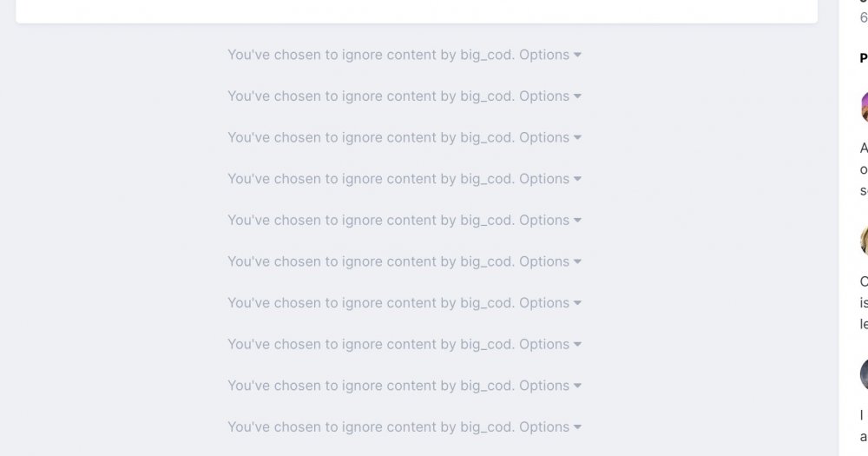Click the caret arrow on the last ignore notice
This screenshot has height=456, width=868.
[577, 427]
